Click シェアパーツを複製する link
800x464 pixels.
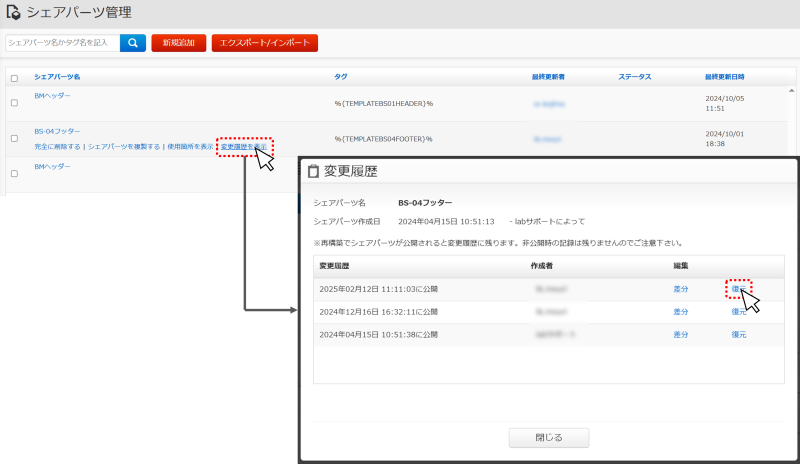(124, 146)
